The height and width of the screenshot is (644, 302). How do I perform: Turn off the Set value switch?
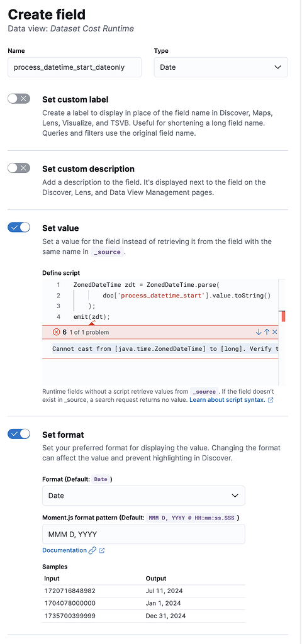pyautogui.click(x=19, y=227)
